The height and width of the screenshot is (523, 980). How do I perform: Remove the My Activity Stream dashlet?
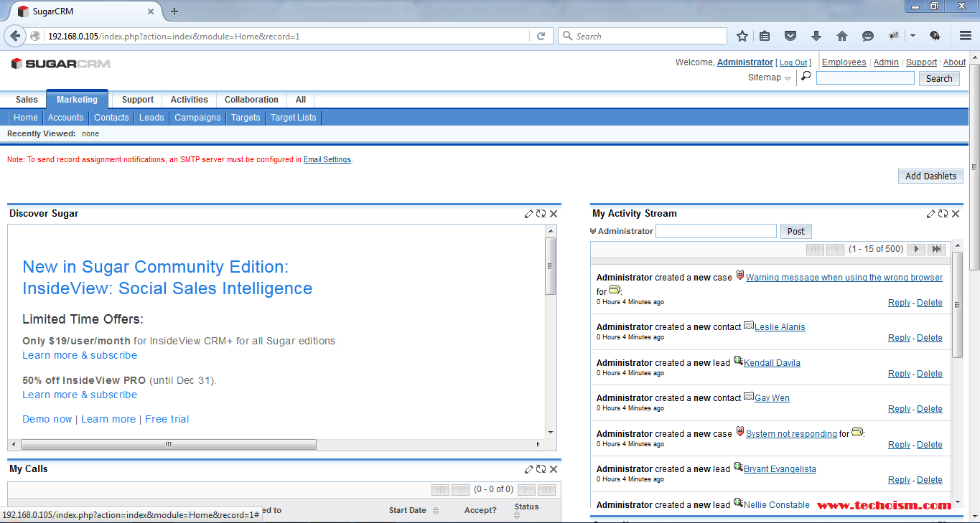[955, 214]
